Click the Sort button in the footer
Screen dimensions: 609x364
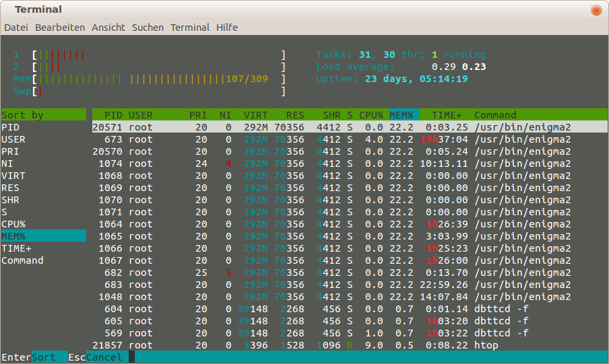click(44, 357)
